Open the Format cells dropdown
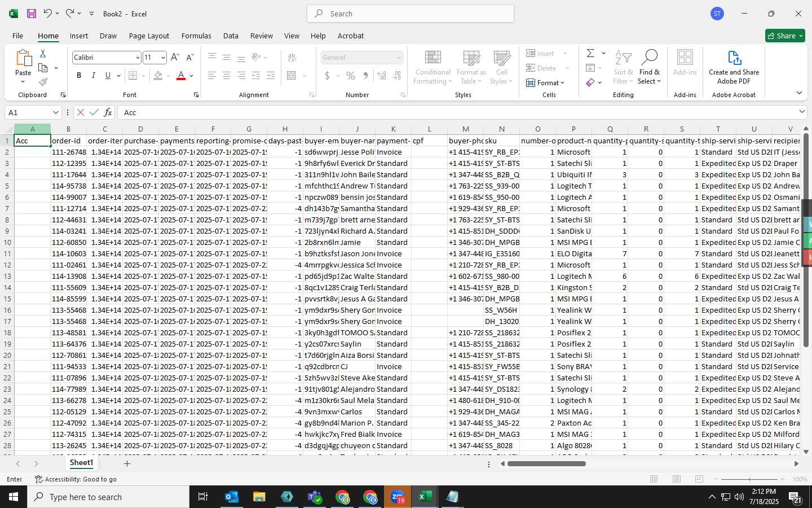The image size is (812, 508). pyautogui.click(x=545, y=83)
